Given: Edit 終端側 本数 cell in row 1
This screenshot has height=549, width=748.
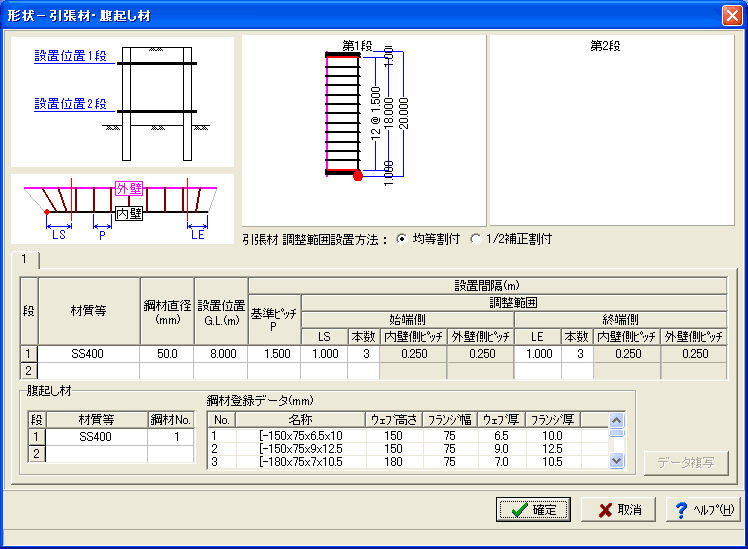Looking at the screenshot, I should tap(577, 354).
